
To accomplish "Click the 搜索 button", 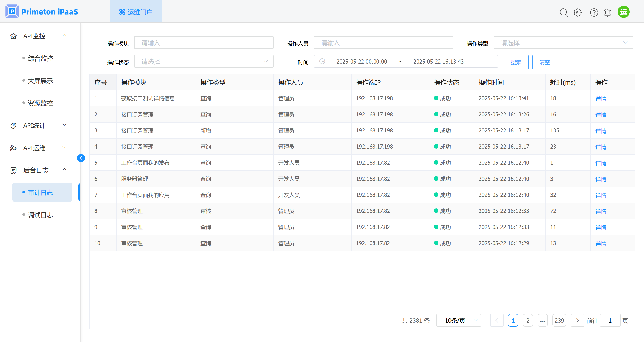I will [x=516, y=62].
